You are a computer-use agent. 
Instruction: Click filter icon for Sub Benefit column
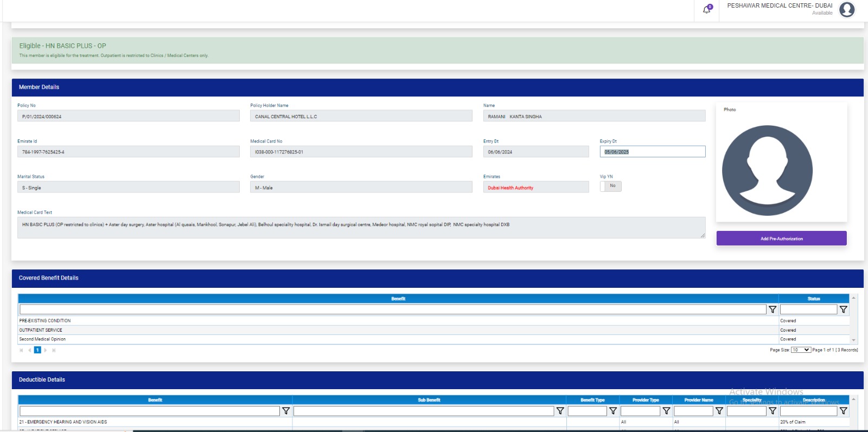[x=560, y=411]
